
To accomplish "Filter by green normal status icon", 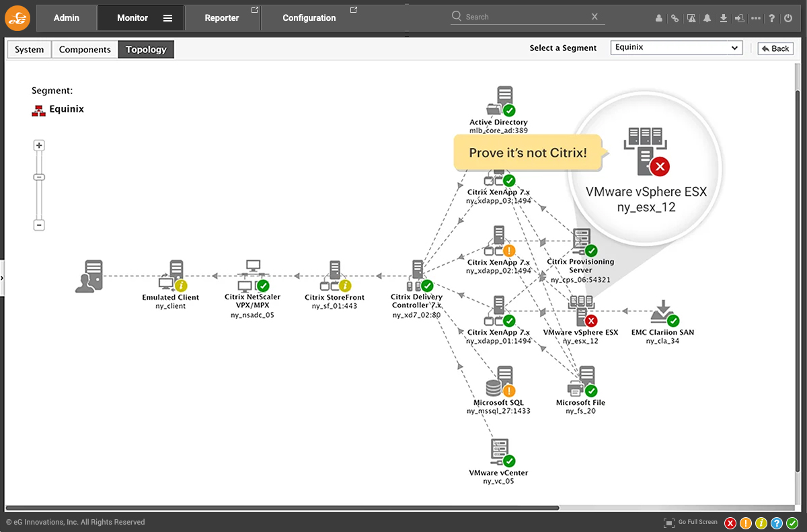I will tap(792, 523).
